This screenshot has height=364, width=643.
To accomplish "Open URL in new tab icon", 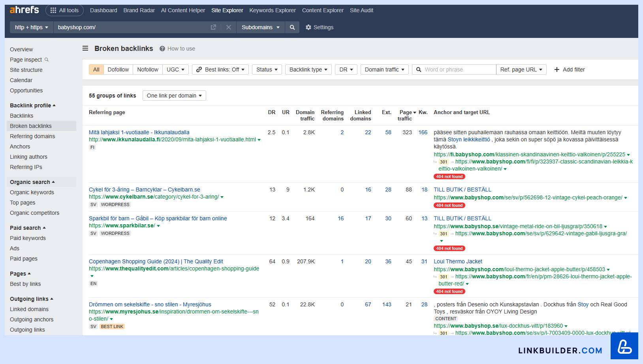I will tap(213, 27).
